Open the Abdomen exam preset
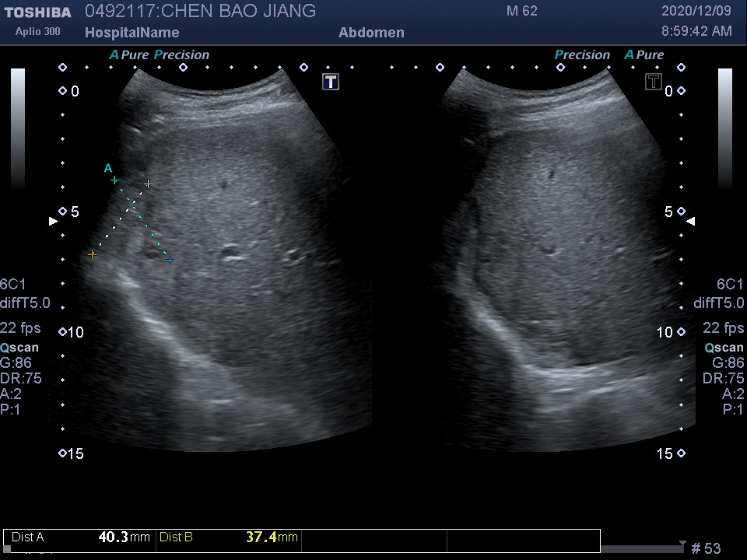This screenshot has height=560, width=747. (371, 33)
